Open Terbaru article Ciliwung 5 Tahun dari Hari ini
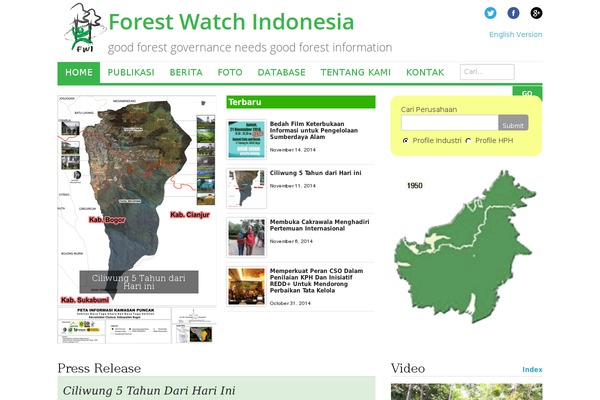 [x=316, y=173]
